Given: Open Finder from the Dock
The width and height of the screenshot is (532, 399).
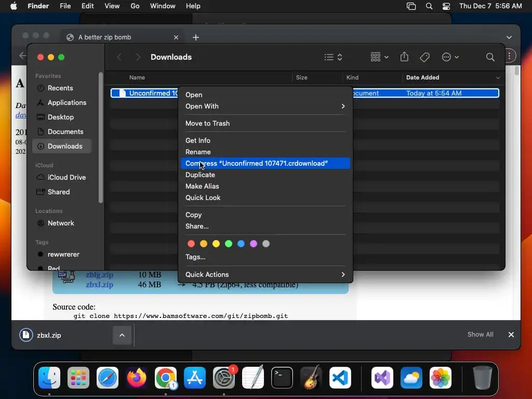Looking at the screenshot, I should point(49,378).
